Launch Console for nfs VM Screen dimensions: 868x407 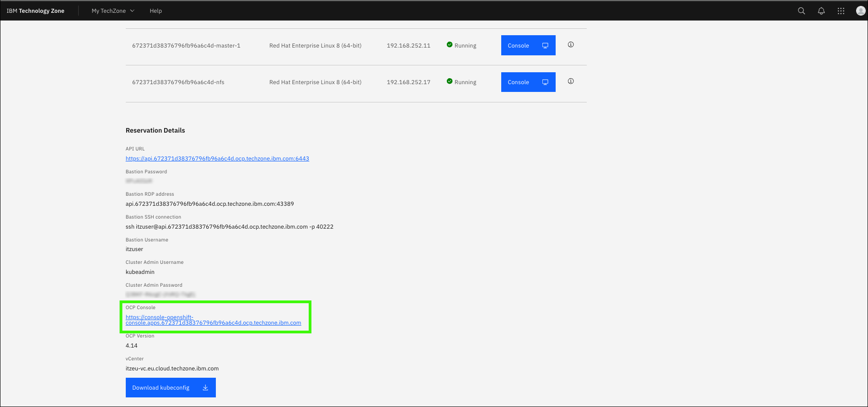click(519, 82)
